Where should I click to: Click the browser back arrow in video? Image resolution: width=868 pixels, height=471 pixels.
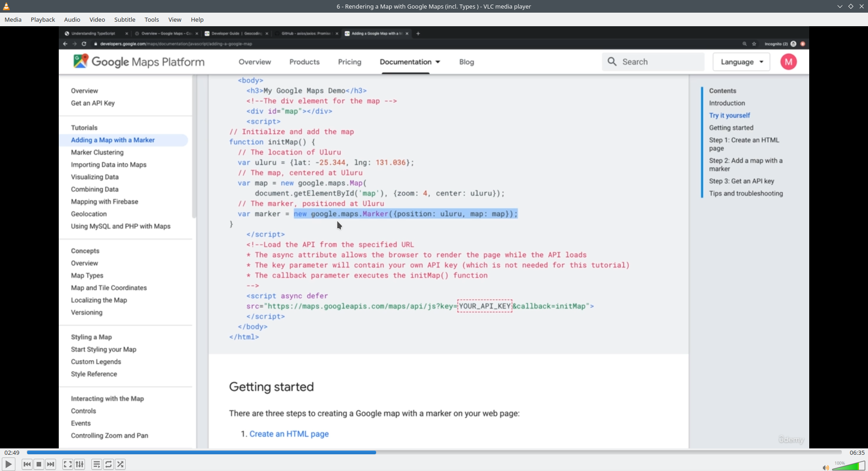pos(65,44)
